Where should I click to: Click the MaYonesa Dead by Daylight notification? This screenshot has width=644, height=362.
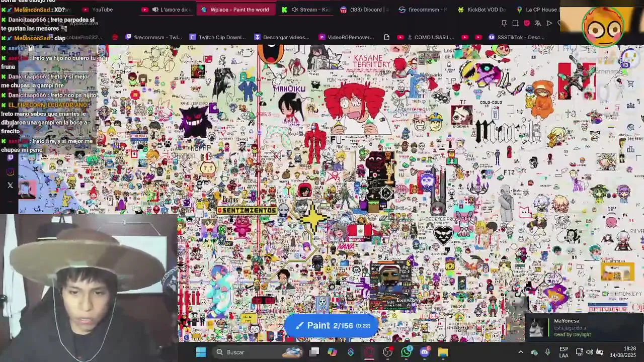click(x=584, y=327)
